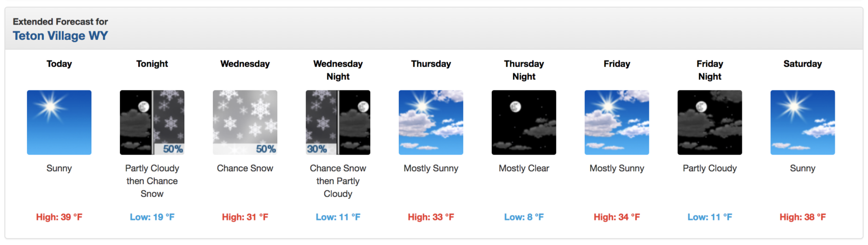The image size is (868, 245).
Task: Click the Thursday Night mostly clear icon
Action: point(524,123)
